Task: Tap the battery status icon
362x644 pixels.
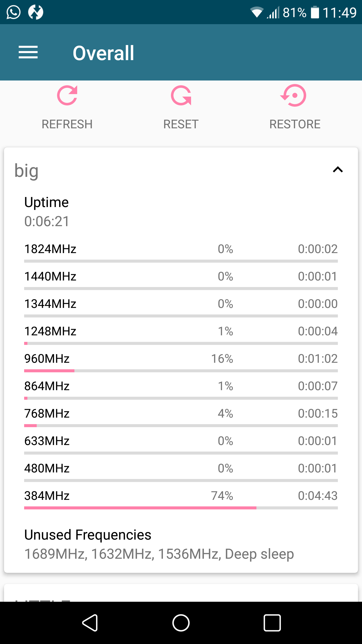Action: [x=315, y=12]
